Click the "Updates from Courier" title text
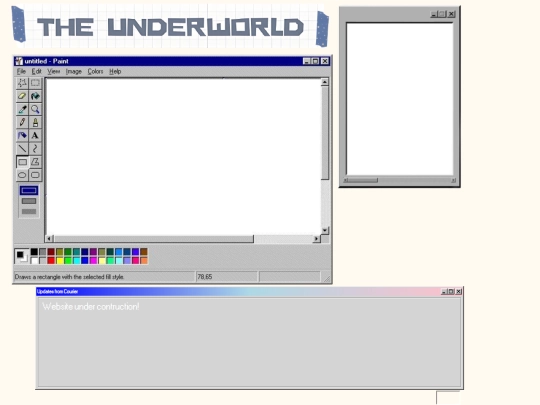This screenshot has width=540, height=405. point(58,291)
